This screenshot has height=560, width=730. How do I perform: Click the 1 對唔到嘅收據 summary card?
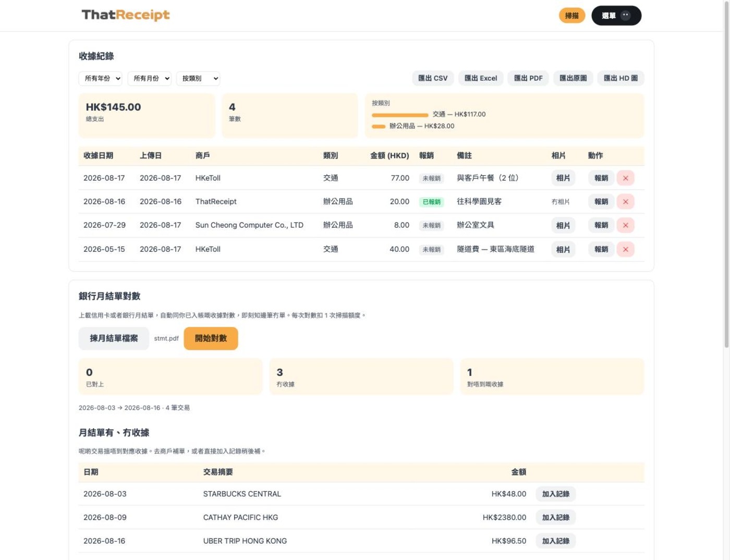[x=552, y=376]
